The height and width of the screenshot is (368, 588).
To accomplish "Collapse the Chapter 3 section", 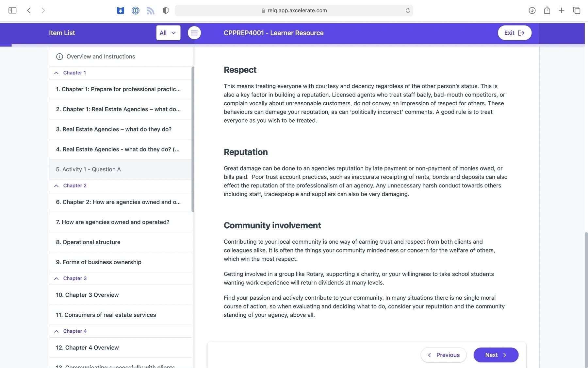I will [x=57, y=278].
